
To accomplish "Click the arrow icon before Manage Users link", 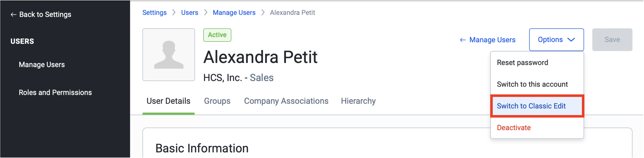I will coord(463,40).
